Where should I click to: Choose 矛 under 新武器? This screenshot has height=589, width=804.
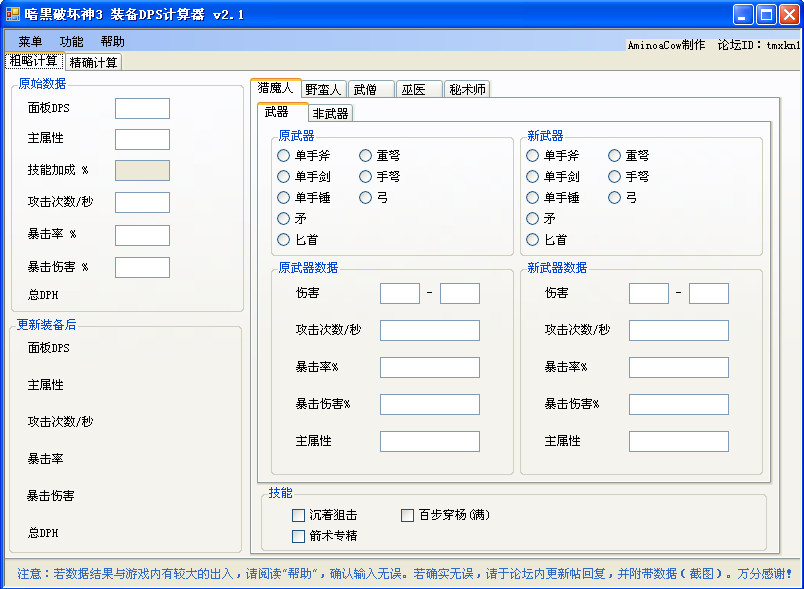541,219
